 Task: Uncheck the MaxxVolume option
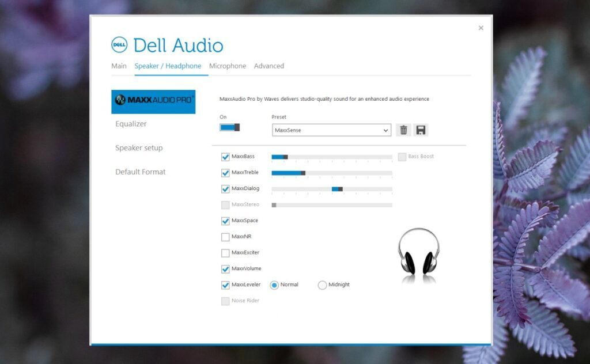point(224,268)
